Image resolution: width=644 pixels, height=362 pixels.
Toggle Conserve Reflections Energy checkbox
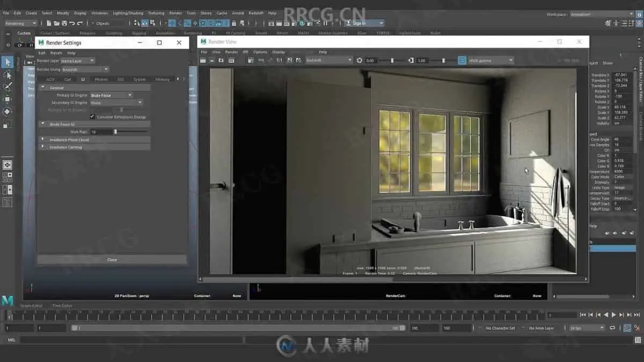pos(92,116)
